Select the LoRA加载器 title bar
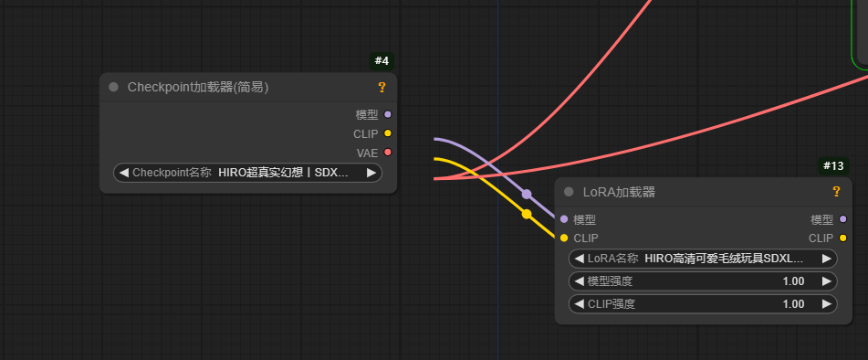 [x=703, y=192]
